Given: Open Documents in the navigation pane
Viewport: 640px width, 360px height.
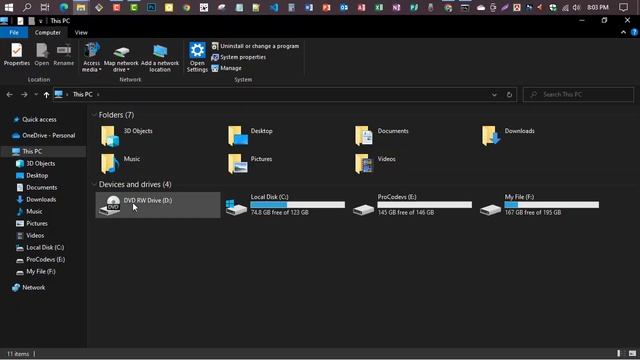Looking at the screenshot, I should pyautogui.click(x=41, y=187).
